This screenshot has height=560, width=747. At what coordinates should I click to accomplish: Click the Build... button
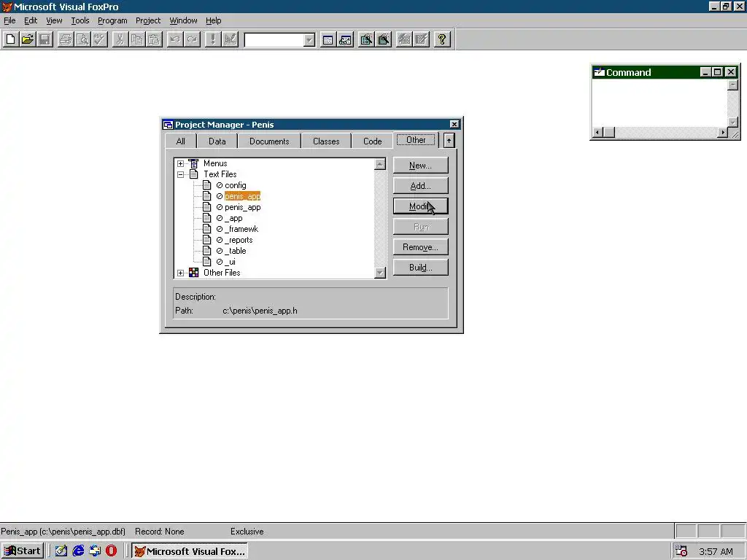point(421,268)
